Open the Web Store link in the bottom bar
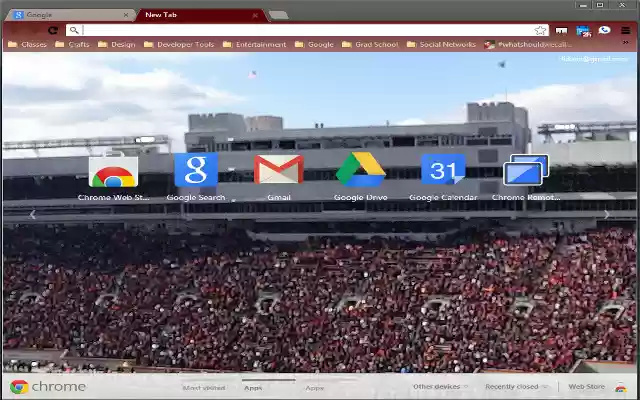The width and height of the screenshot is (640, 400). 587,387
